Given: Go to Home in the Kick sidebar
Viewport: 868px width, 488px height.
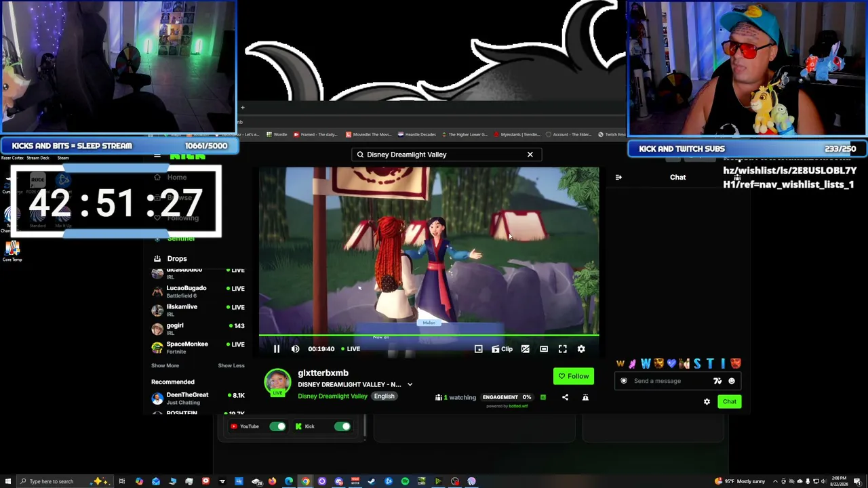Looking at the screenshot, I should click(177, 178).
